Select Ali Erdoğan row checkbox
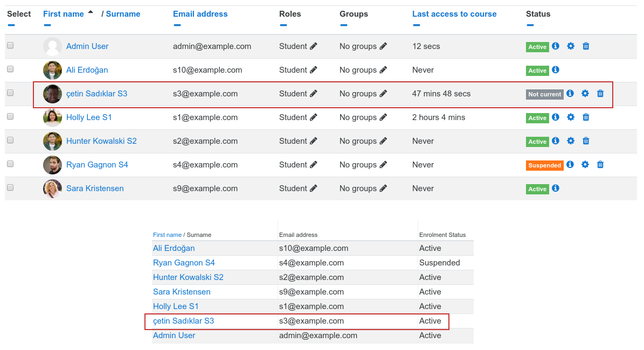Screen dimensions: 644x350 coord(10,69)
